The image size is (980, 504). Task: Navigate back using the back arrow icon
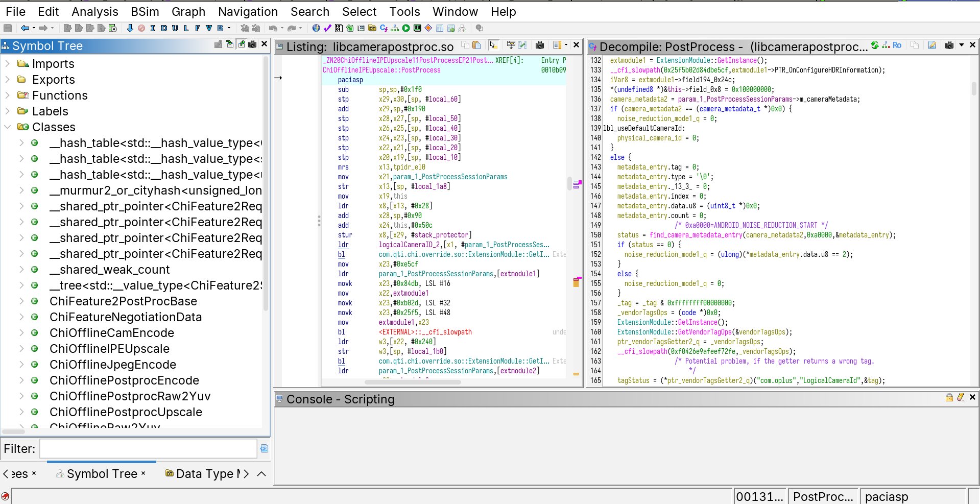tap(25, 28)
